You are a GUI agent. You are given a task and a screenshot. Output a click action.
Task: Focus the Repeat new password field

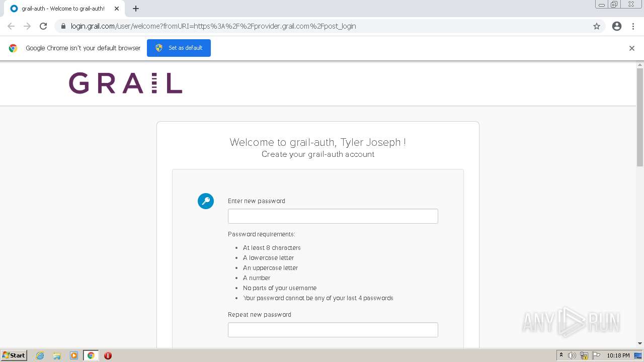(x=333, y=330)
